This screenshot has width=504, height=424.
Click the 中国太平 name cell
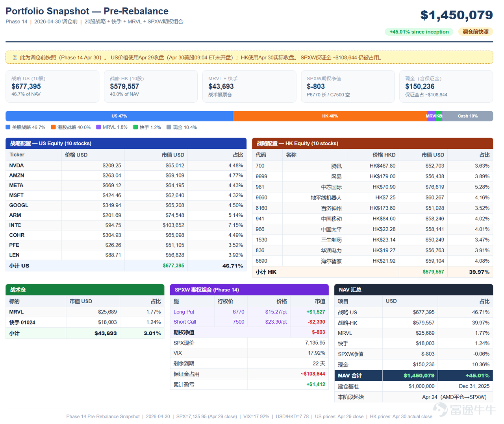(314, 229)
